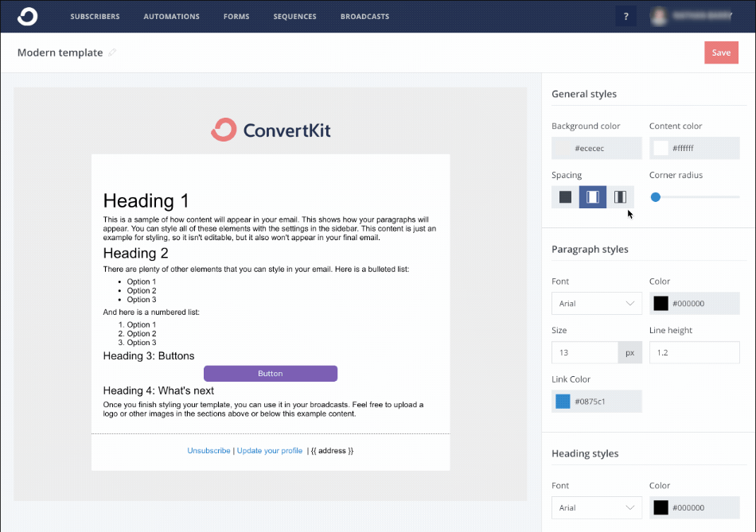Open the help question mark button
This screenshot has height=532, width=756.
click(x=625, y=17)
